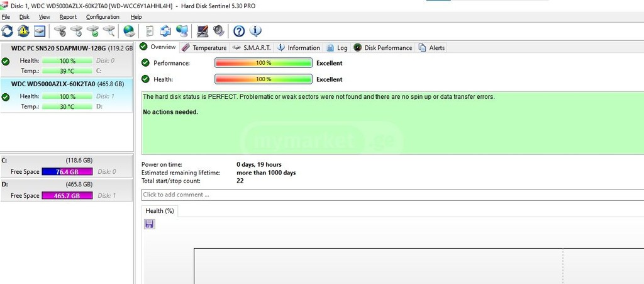Screen dimensions: 644x284
Task: Click the 'No actions needed.' status text
Action: [x=170, y=112]
